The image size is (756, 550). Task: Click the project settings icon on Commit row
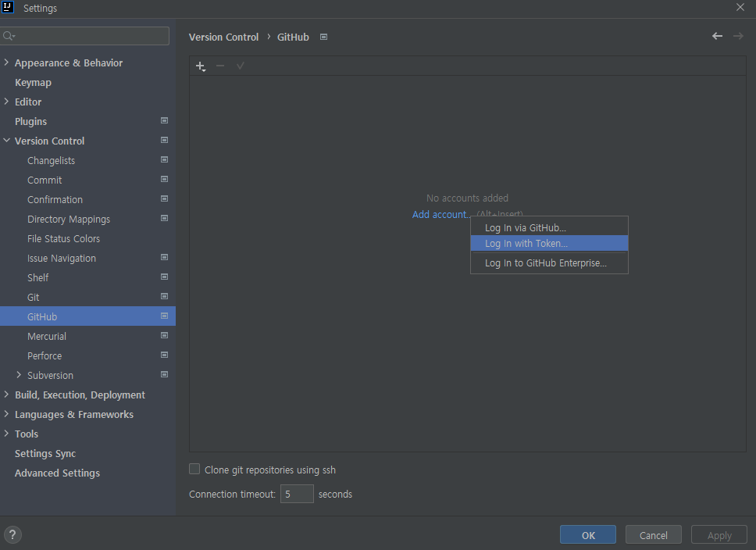(165, 179)
